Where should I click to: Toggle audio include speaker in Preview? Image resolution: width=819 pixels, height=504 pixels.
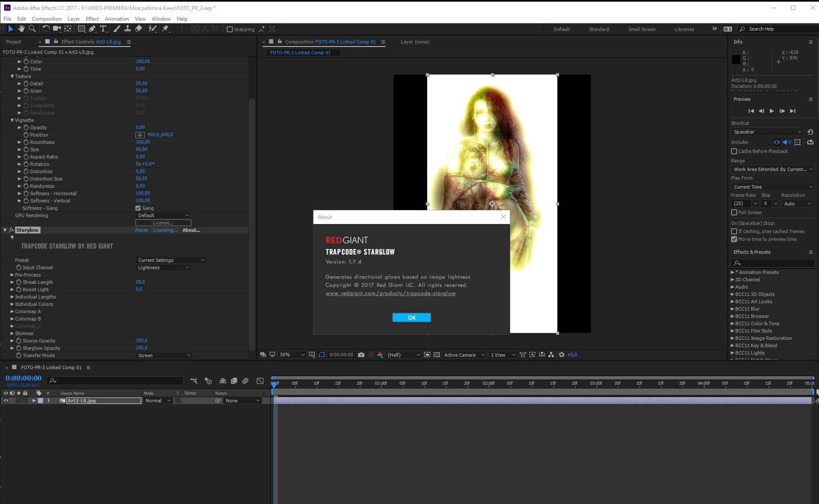click(787, 142)
